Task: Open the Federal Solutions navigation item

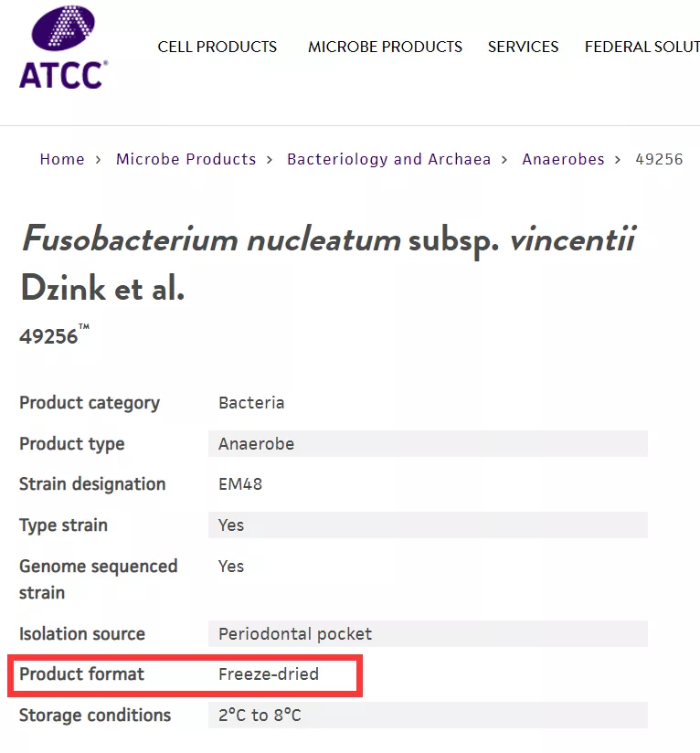Action: click(642, 47)
